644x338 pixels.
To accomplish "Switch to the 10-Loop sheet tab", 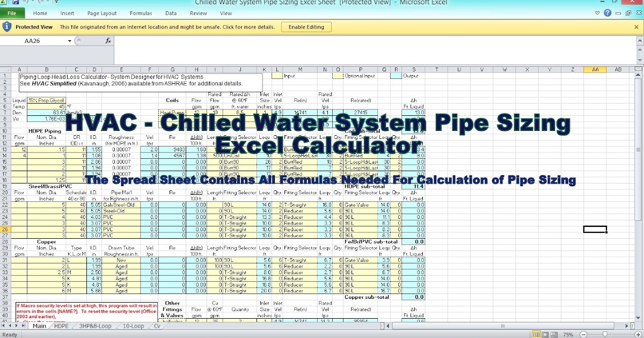I will click(133, 326).
